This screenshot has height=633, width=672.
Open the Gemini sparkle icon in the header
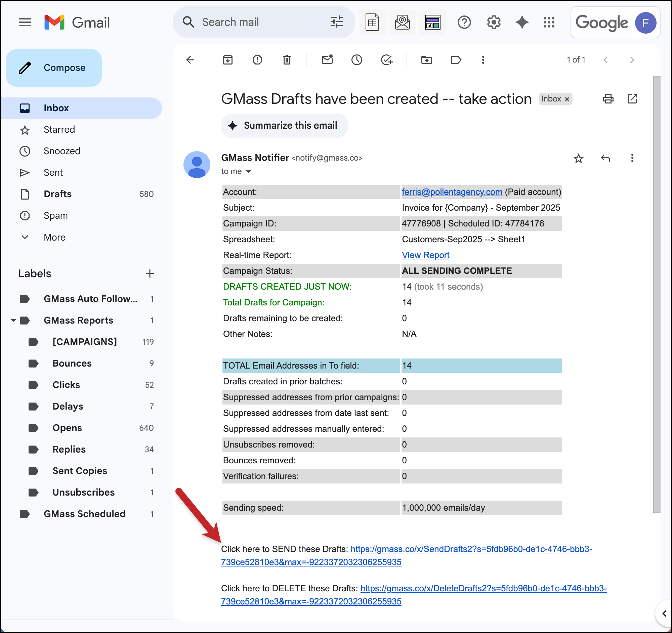pyautogui.click(x=521, y=22)
